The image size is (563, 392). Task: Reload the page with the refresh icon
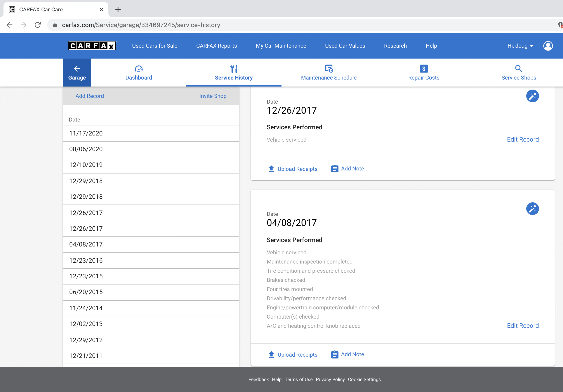click(38, 25)
